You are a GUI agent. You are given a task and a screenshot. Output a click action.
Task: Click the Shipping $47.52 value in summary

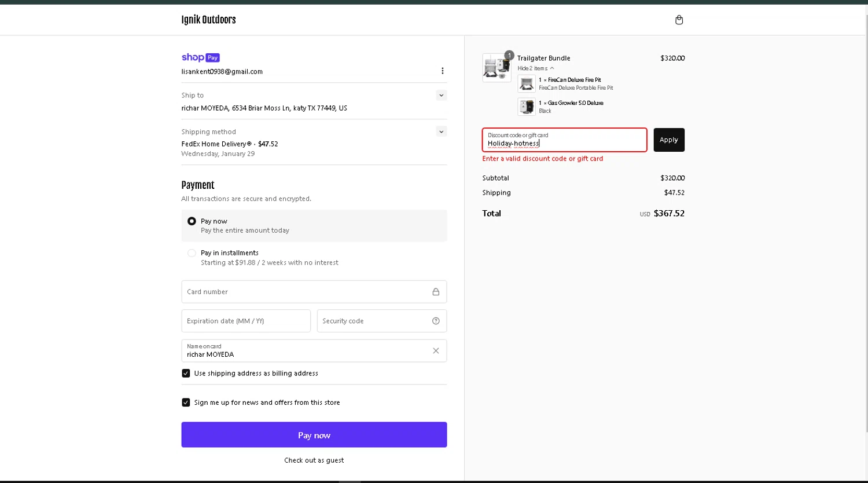(x=674, y=193)
